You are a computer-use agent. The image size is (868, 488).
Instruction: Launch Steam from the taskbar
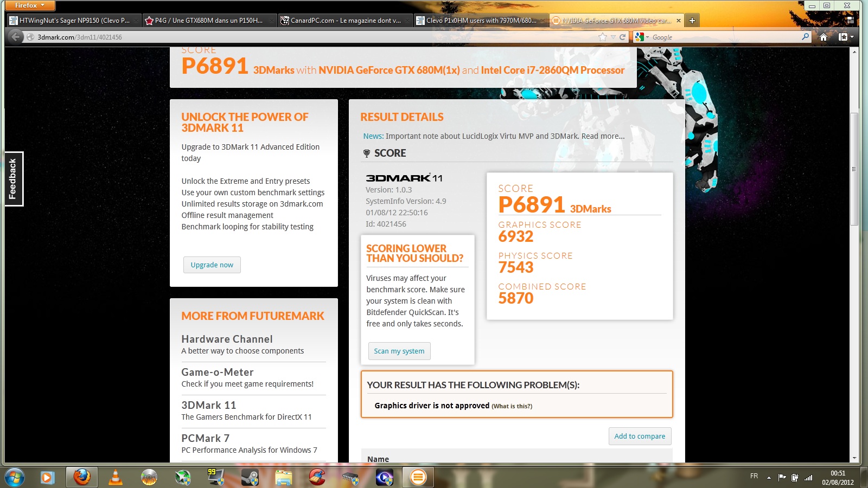[x=250, y=478]
